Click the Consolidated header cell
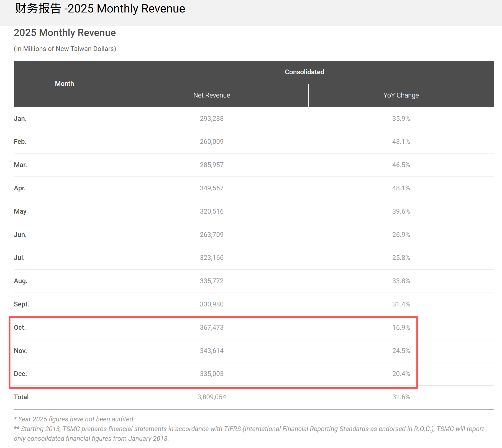 coord(304,72)
